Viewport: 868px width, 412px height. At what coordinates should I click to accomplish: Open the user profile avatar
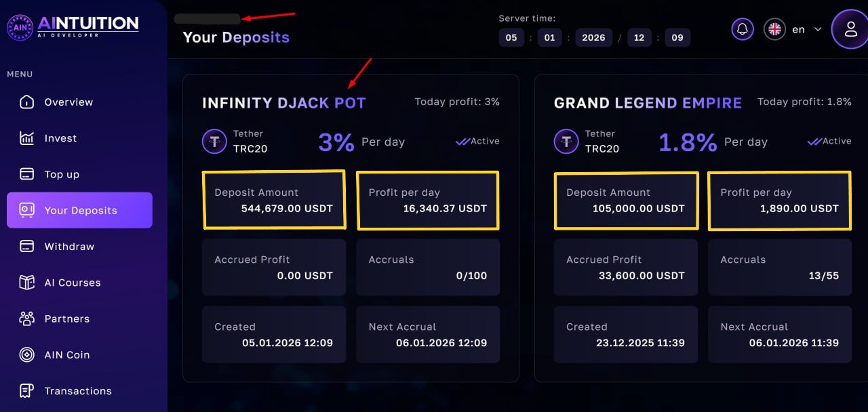(x=850, y=29)
